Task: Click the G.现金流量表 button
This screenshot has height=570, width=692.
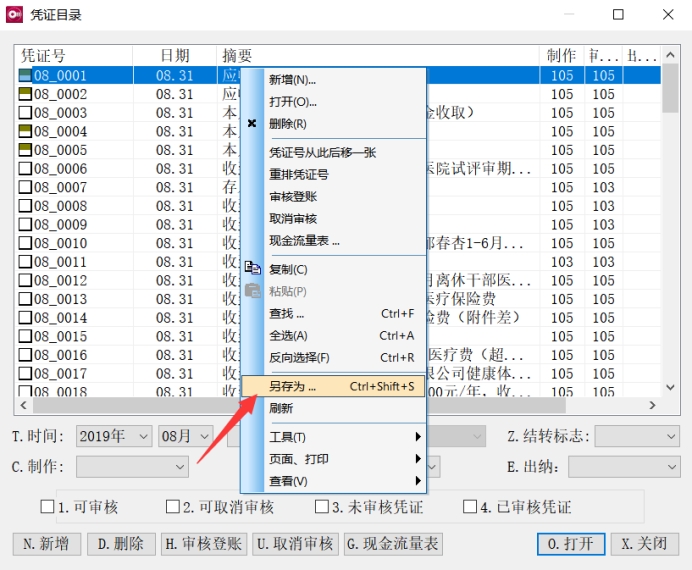Action: [393, 544]
